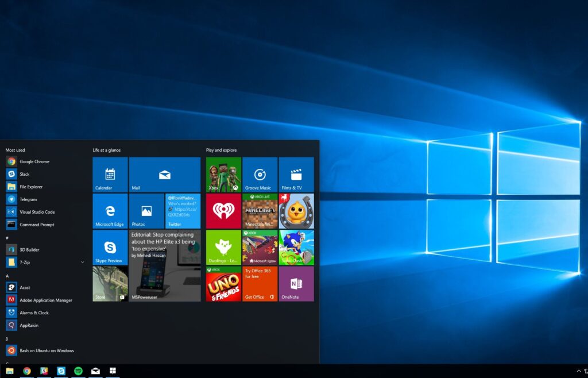Open the Minecraft Xbox Live tile

tap(260, 211)
